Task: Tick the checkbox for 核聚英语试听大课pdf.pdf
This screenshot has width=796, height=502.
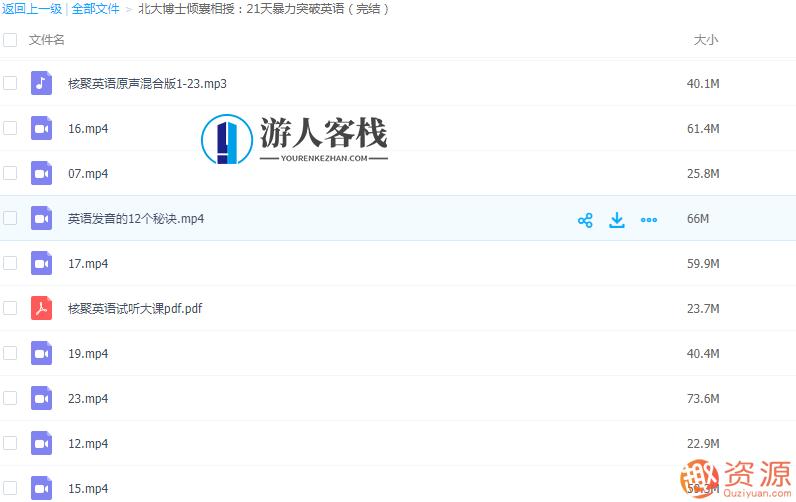Action: tap(10, 308)
